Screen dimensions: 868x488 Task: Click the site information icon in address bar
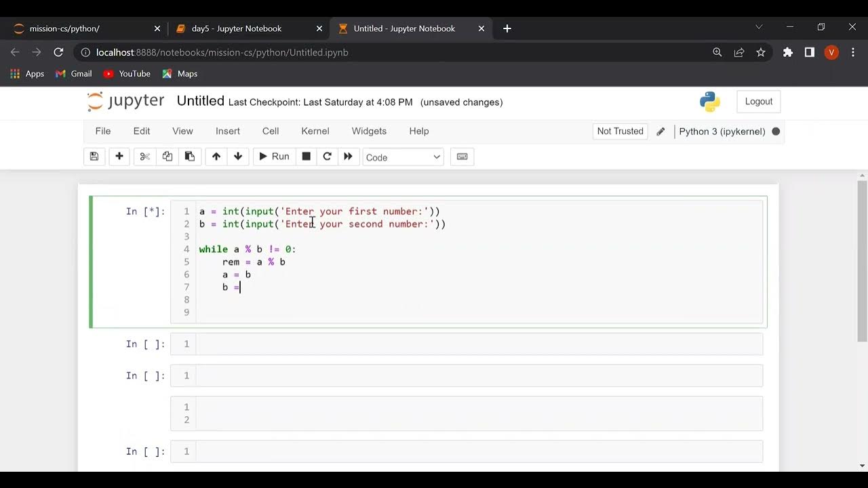[x=85, y=52]
